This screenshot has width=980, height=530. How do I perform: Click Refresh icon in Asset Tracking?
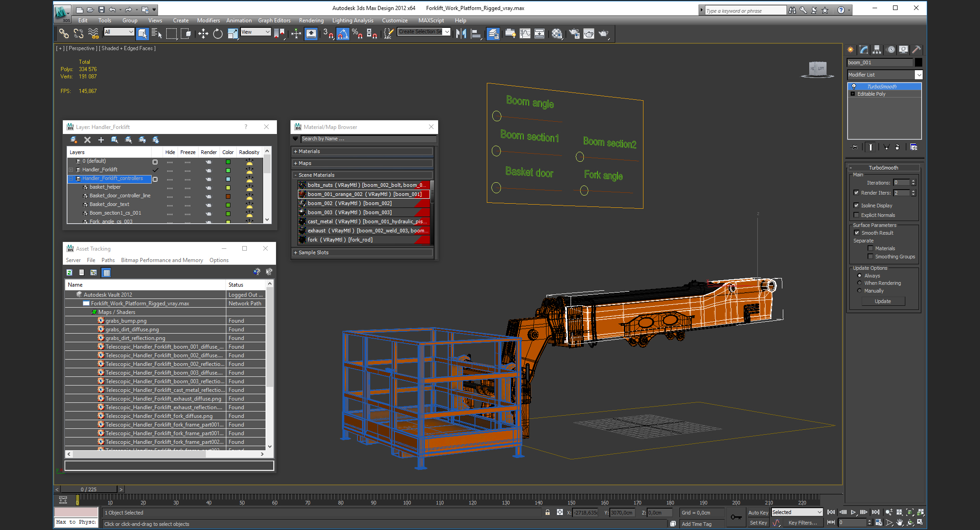click(x=69, y=273)
